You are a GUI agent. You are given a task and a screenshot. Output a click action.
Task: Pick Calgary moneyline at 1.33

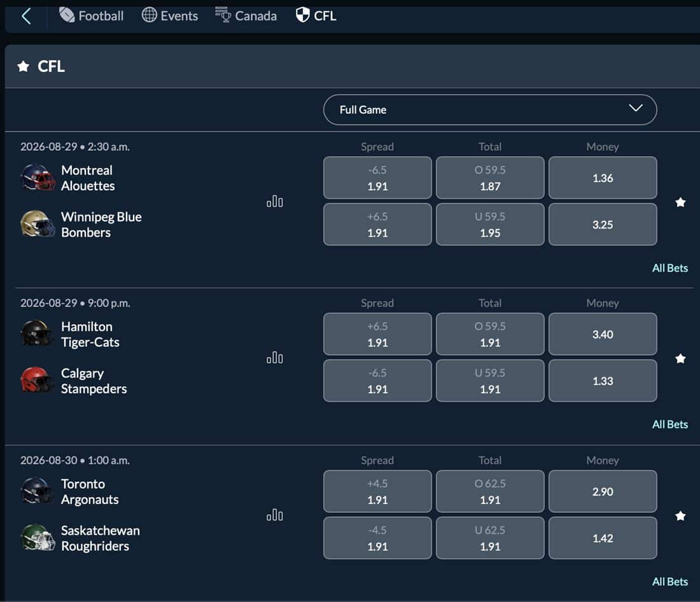602,381
